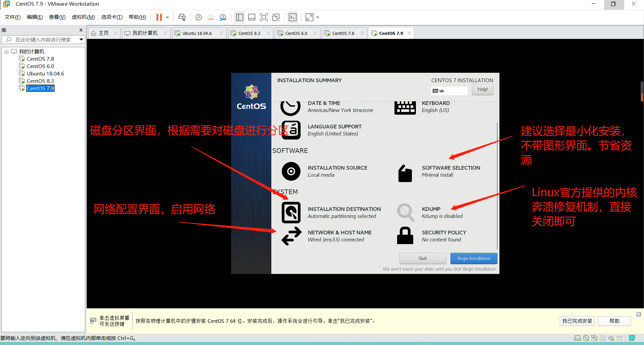The width and height of the screenshot is (644, 345).
Task: Click the installer summary vertical scrollbar
Action: tap(497, 186)
